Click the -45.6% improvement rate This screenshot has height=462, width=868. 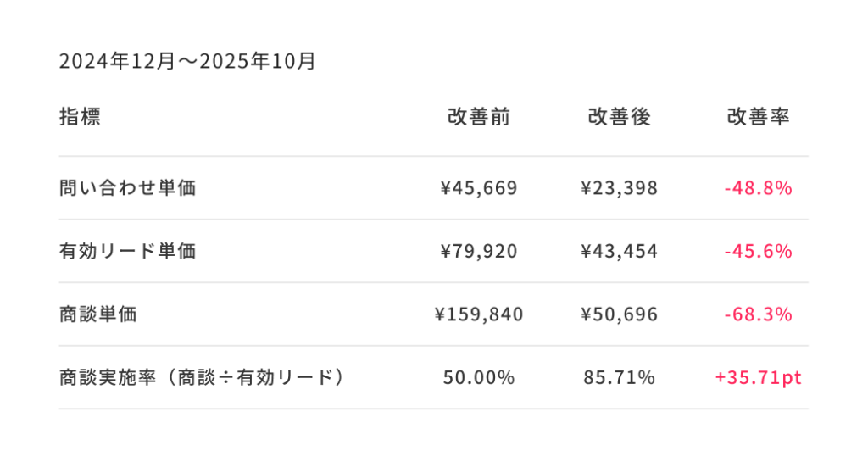[759, 252]
